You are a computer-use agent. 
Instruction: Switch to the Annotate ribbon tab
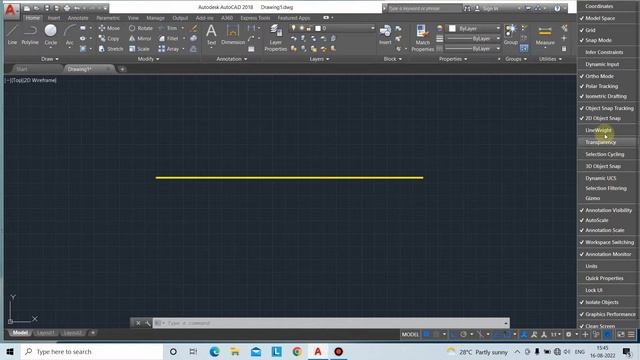coord(78,18)
